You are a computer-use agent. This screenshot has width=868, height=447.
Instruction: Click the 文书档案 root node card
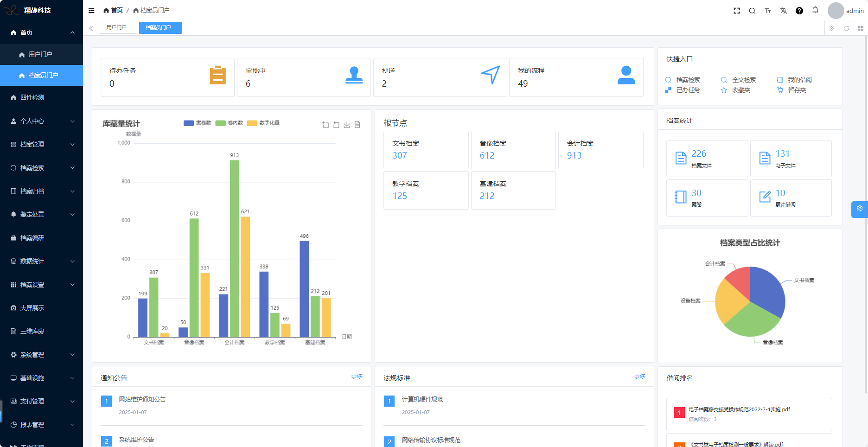(x=426, y=150)
